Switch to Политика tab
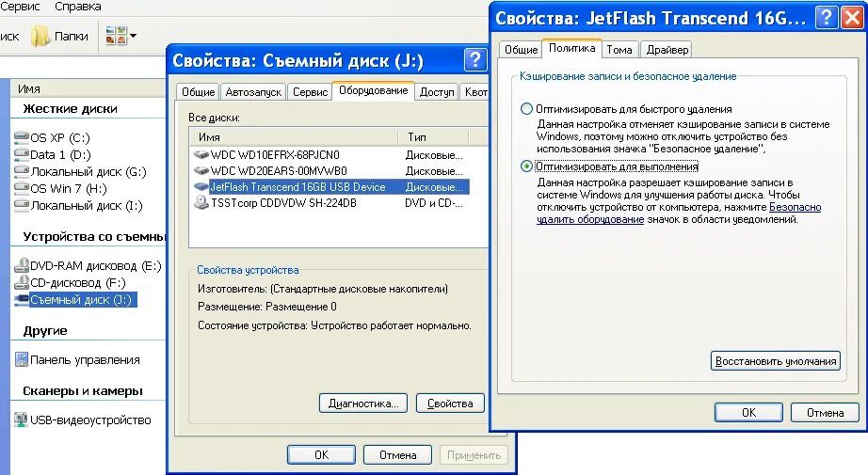This screenshot has height=475, width=868. [x=571, y=48]
